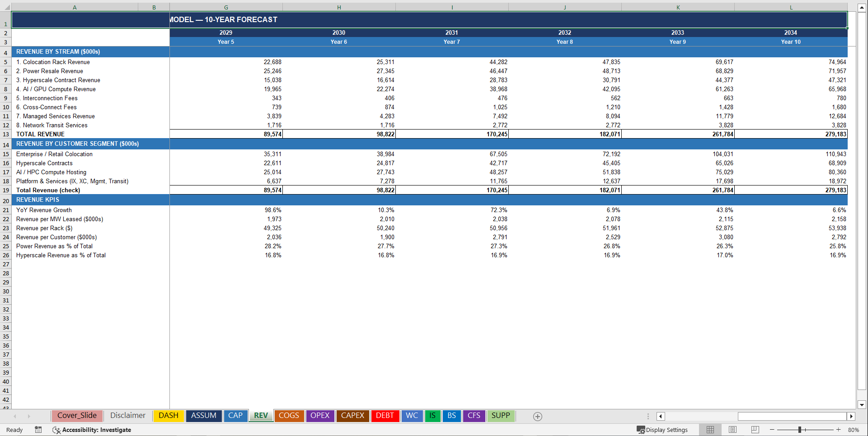868x436 pixels.
Task: Select row header 13
Action: [6, 134]
